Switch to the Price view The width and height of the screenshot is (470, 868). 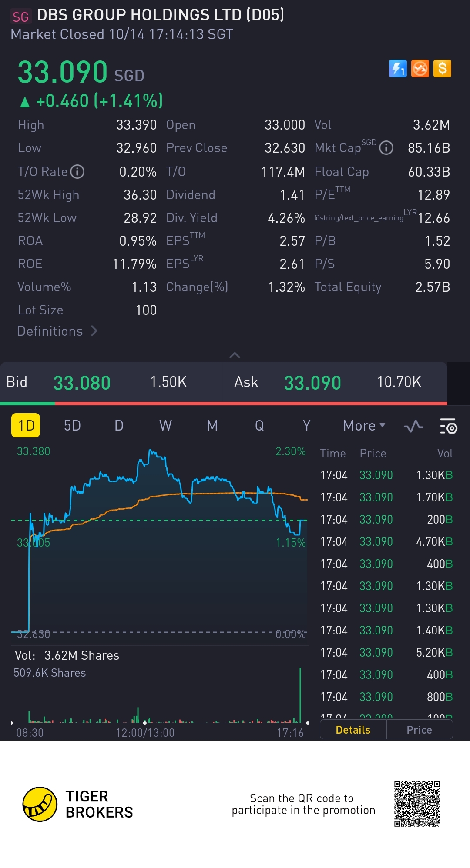419,730
